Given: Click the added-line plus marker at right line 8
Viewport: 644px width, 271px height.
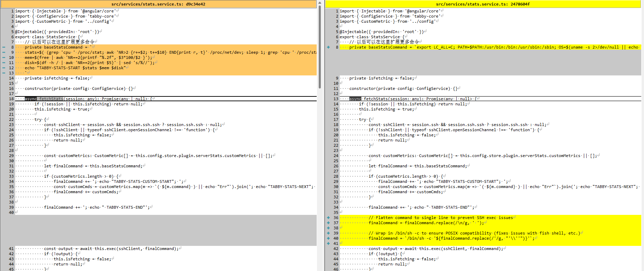Looking at the screenshot, I should tap(328, 47).
